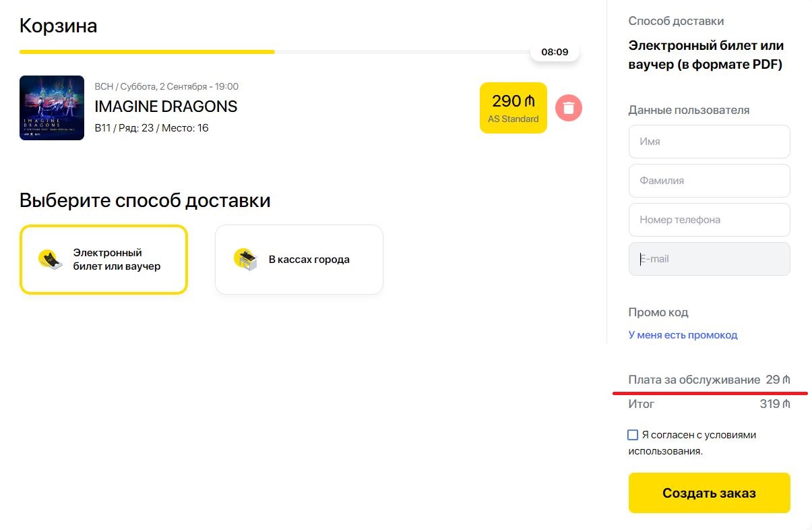Select the "Номер телефона" field
The height and width of the screenshot is (530, 812).
709,220
